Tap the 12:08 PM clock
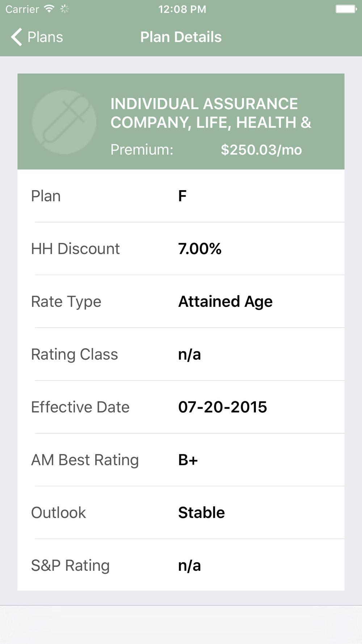This screenshot has width=362, height=644. (182, 9)
